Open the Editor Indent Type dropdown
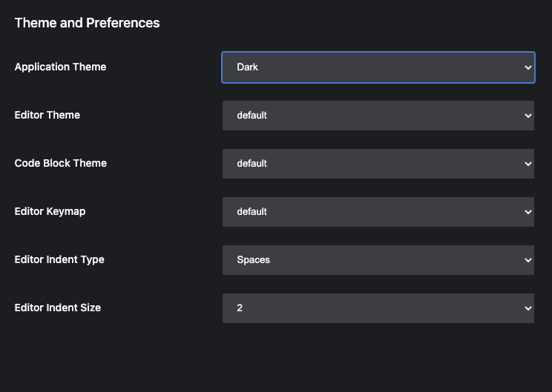Image resolution: width=552 pixels, height=392 pixels. (378, 260)
